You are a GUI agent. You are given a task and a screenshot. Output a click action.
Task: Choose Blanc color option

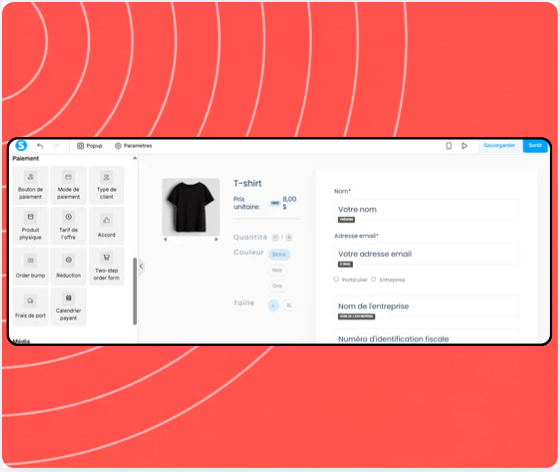279,254
